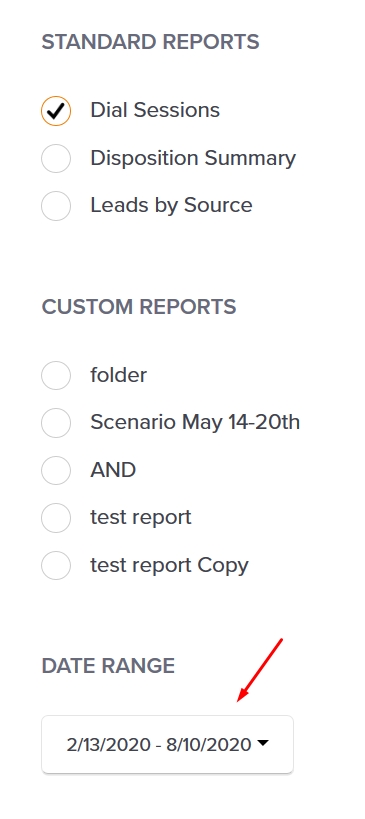
Task: Click the AND custom report label
Action: 113,470
